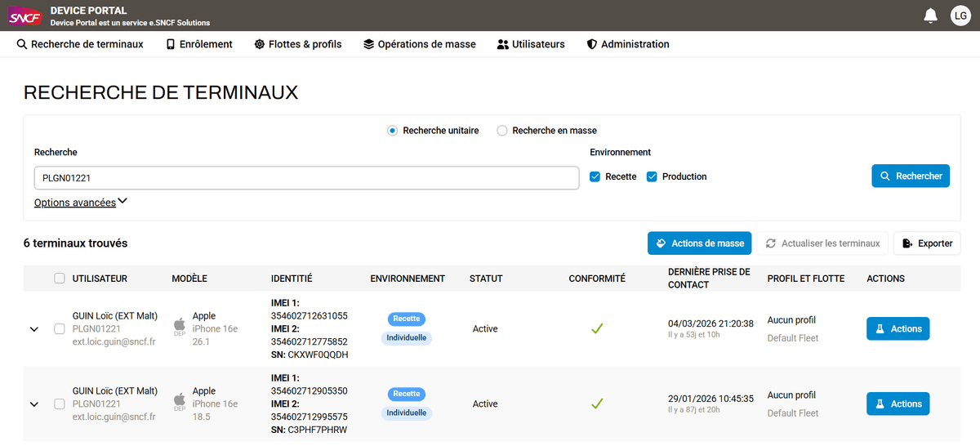The width and height of the screenshot is (980, 446).
Task: Toggle the Production environment checkbox
Action: point(652,176)
